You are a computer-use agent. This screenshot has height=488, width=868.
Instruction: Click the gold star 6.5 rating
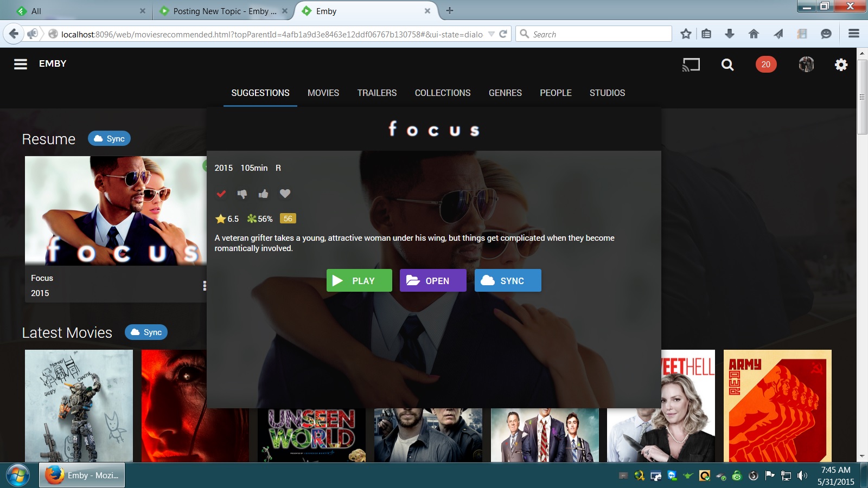click(227, 219)
